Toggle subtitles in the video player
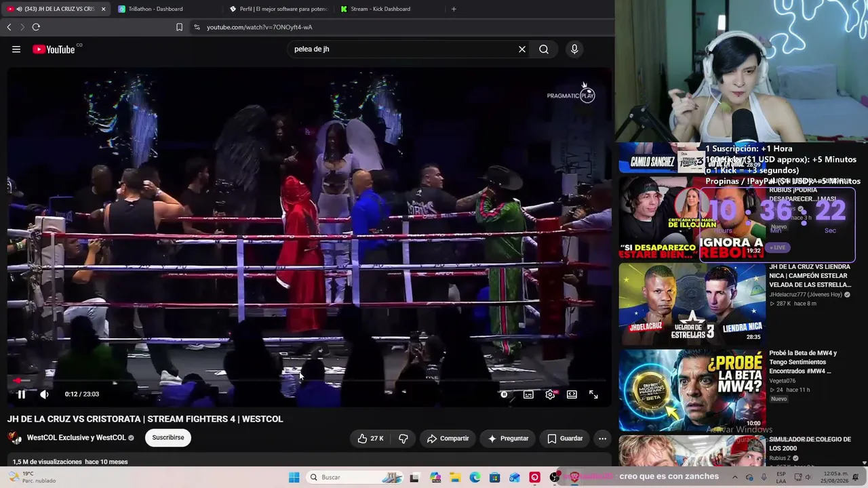Viewport: 868px width, 488px height. click(528, 394)
